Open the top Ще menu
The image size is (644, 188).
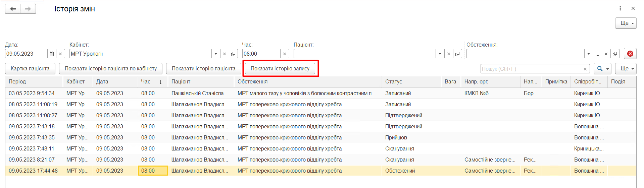point(626,23)
